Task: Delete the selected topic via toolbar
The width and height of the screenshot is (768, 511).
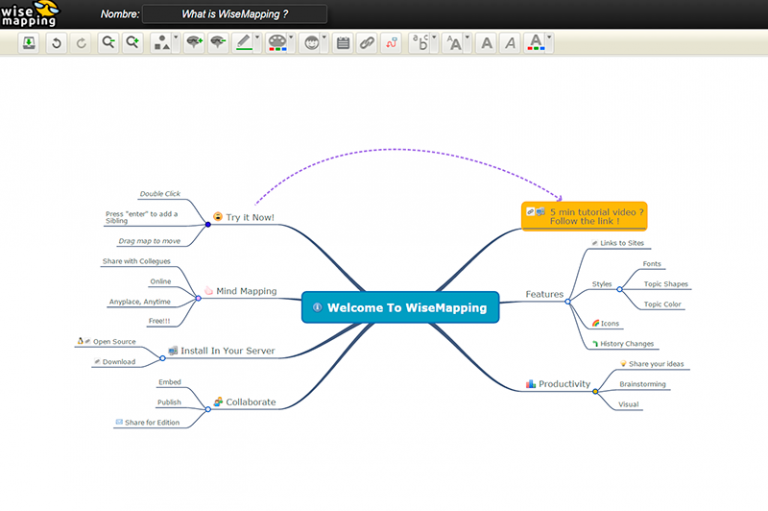Action: [217, 43]
